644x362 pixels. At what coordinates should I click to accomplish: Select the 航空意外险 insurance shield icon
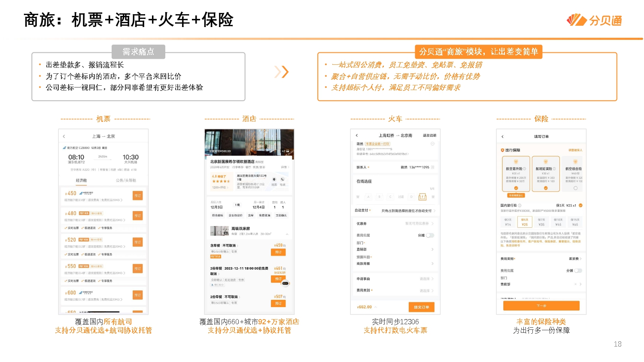tap(516, 161)
